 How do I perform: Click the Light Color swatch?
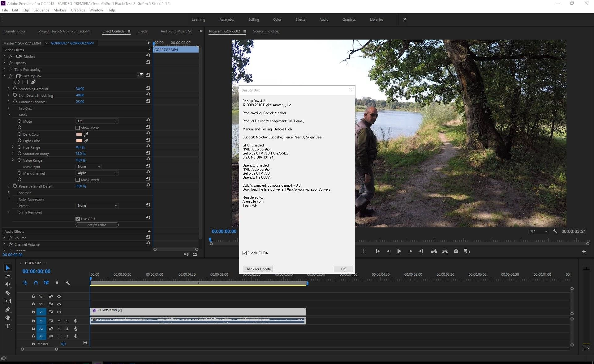[x=79, y=141]
